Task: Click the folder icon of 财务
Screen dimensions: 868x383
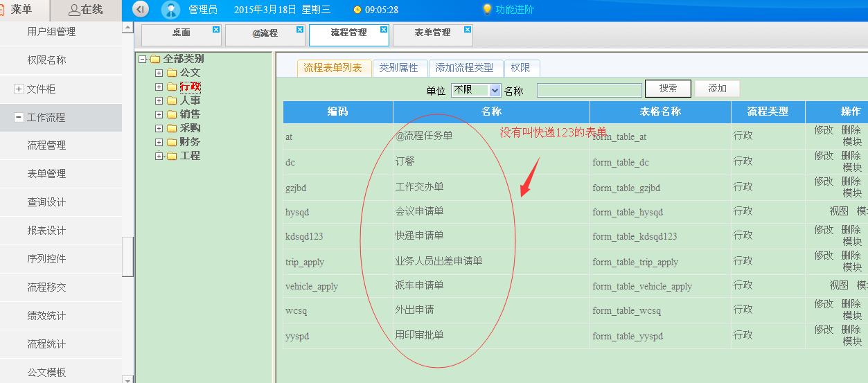Action: coord(172,142)
